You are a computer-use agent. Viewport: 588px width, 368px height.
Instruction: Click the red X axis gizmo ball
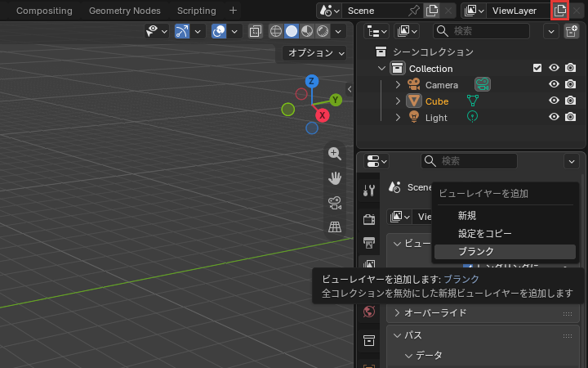[x=322, y=115]
